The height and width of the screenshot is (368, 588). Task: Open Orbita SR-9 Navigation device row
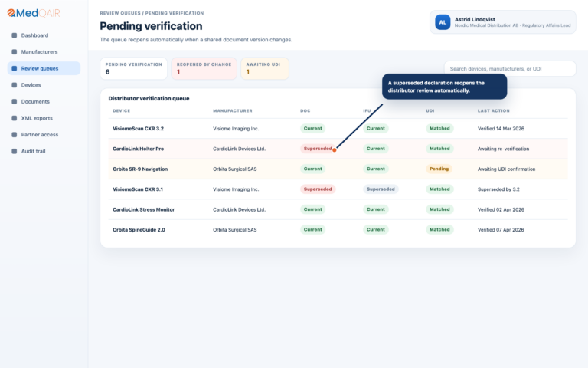point(338,169)
